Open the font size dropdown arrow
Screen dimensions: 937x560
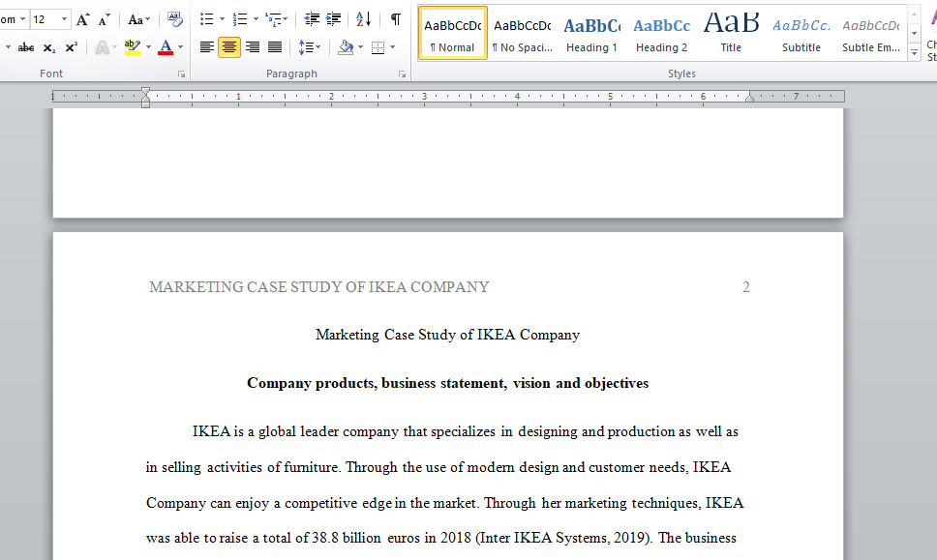tap(64, 19)
